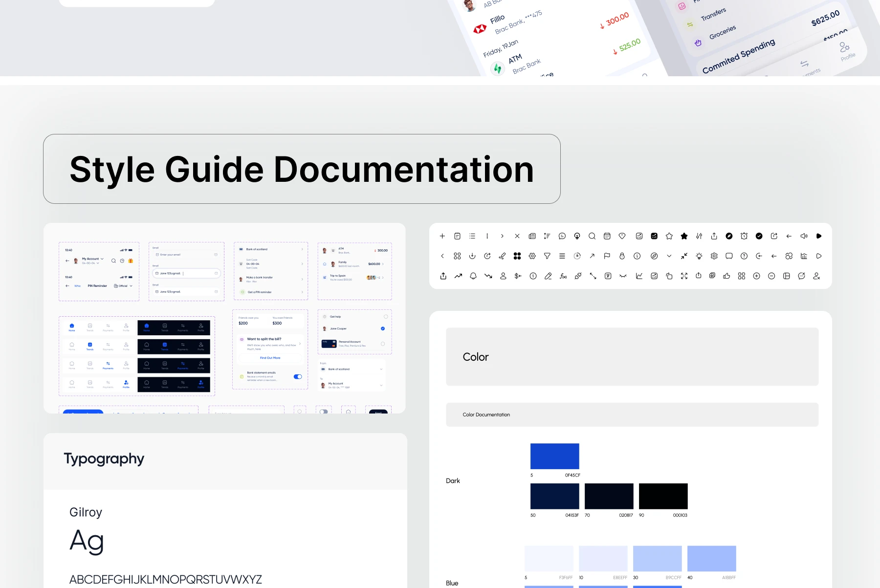Click the padlock icon
This screenshot has width=880, height=588.
pos(622,256)
